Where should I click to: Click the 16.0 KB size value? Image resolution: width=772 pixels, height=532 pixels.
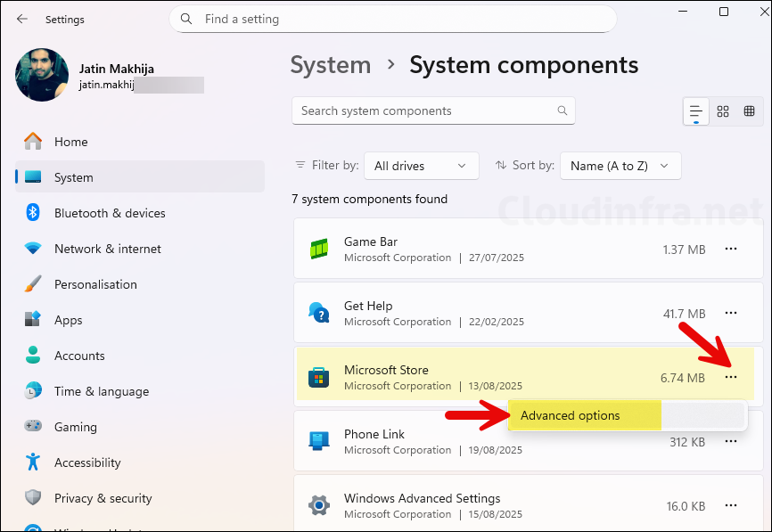click(686, 506)
